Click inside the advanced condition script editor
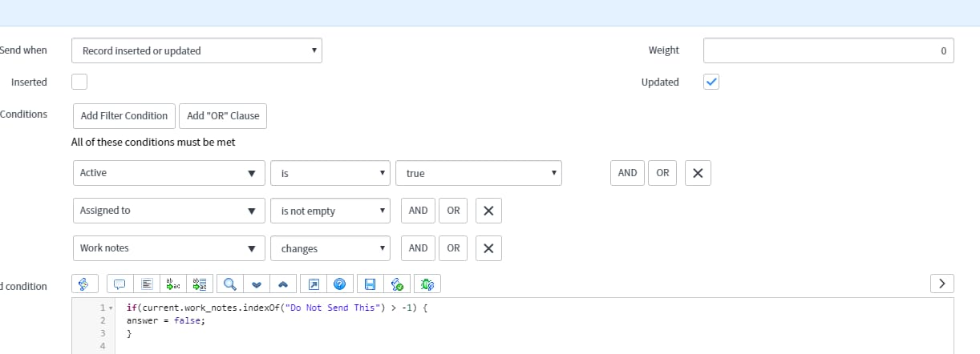Image resolution: width=980 pixels, height=354 pixels. point(513,327)
